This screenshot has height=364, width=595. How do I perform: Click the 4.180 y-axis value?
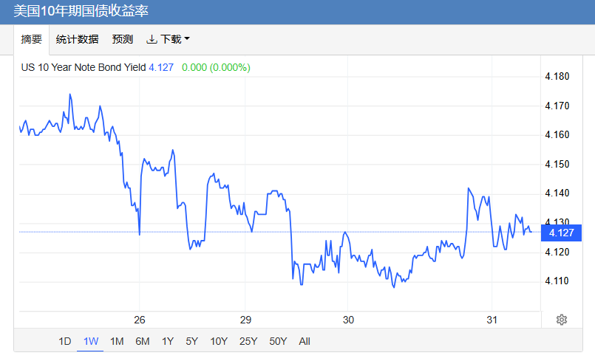557,77
